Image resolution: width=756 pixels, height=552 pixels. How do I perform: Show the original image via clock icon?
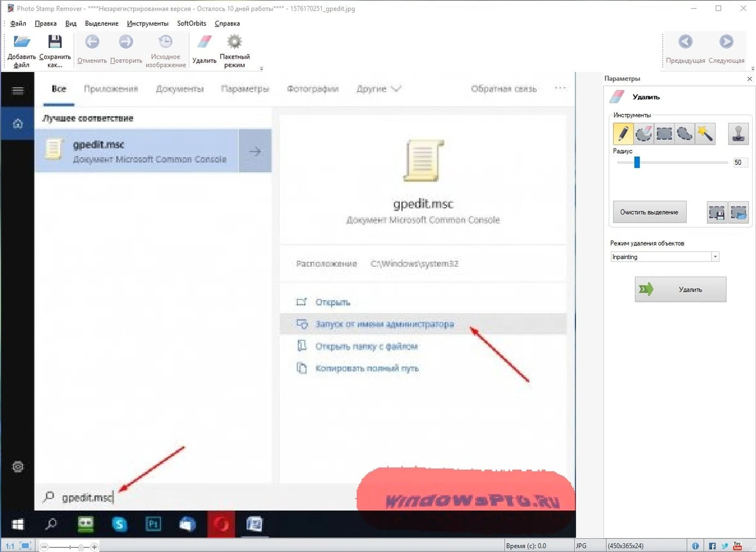click(x=165, y=42)
